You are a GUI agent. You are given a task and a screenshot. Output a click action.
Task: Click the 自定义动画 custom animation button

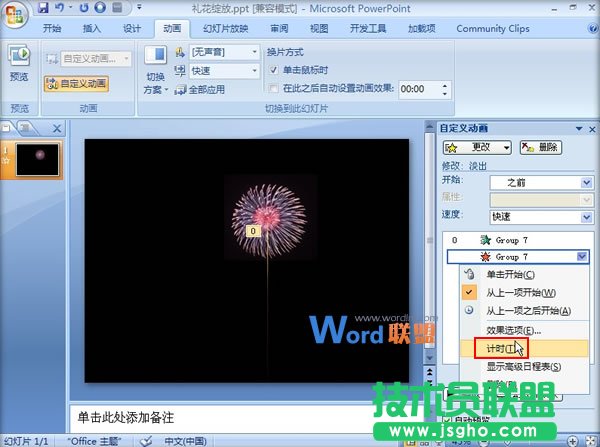coord(77,84)
